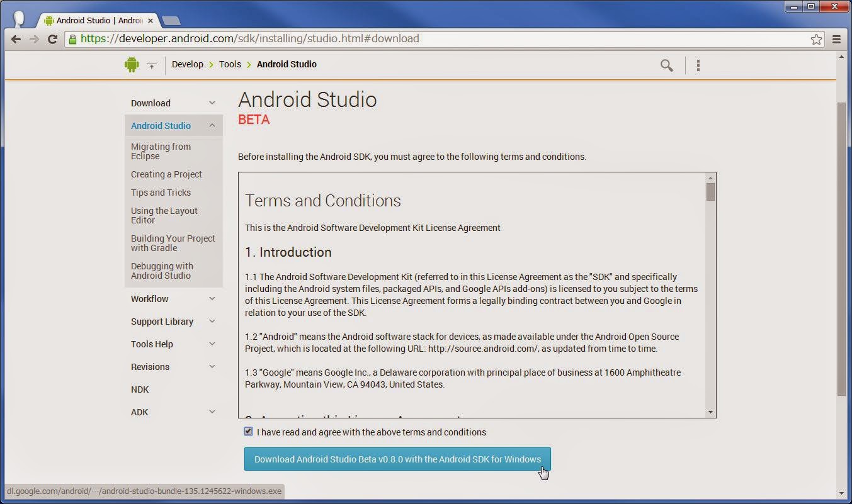Screen dimensions: 852x504
Task: Expand the Workflow sidebar section
Action: pos(212,299)
